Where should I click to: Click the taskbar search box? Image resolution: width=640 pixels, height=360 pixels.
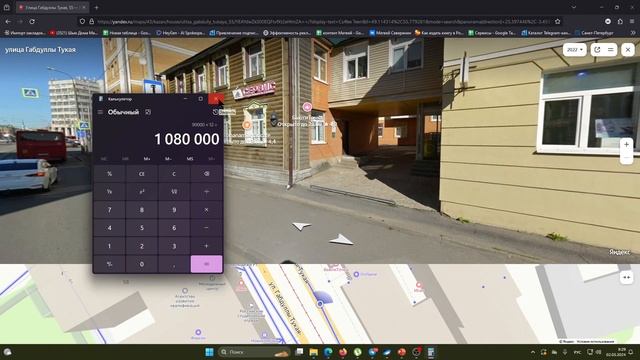click(254, 352)
